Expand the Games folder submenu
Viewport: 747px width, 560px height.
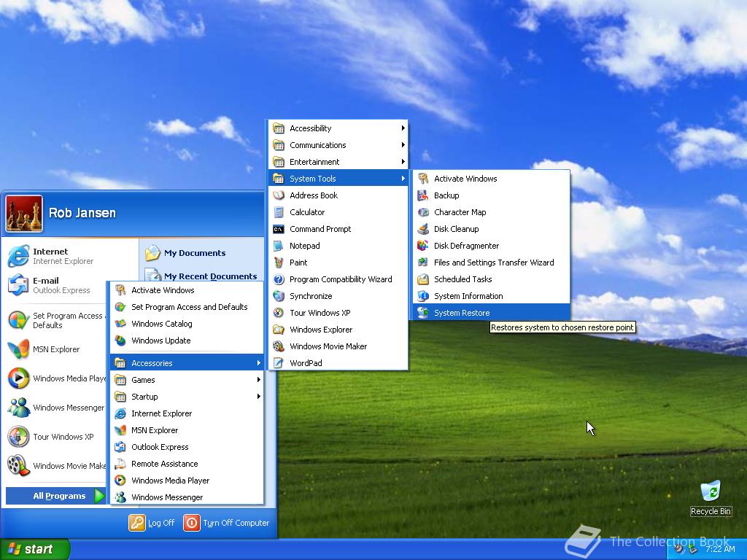(187, 379)
